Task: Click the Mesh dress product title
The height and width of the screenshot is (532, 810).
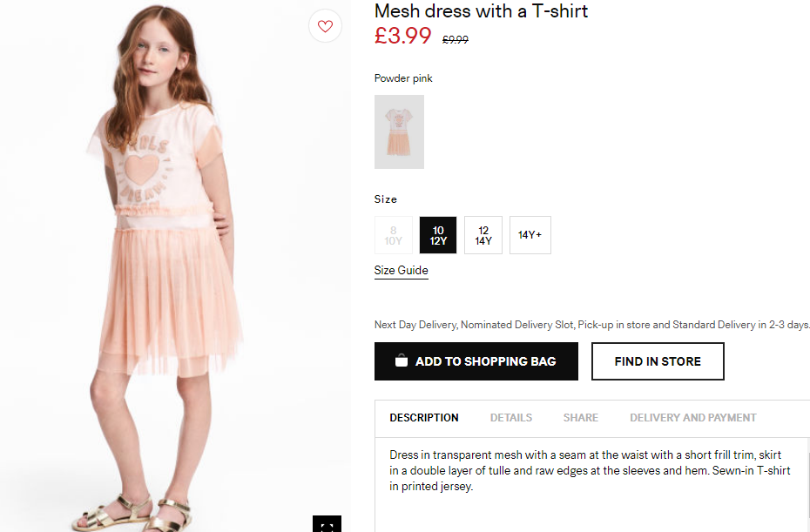Action: 482,10
